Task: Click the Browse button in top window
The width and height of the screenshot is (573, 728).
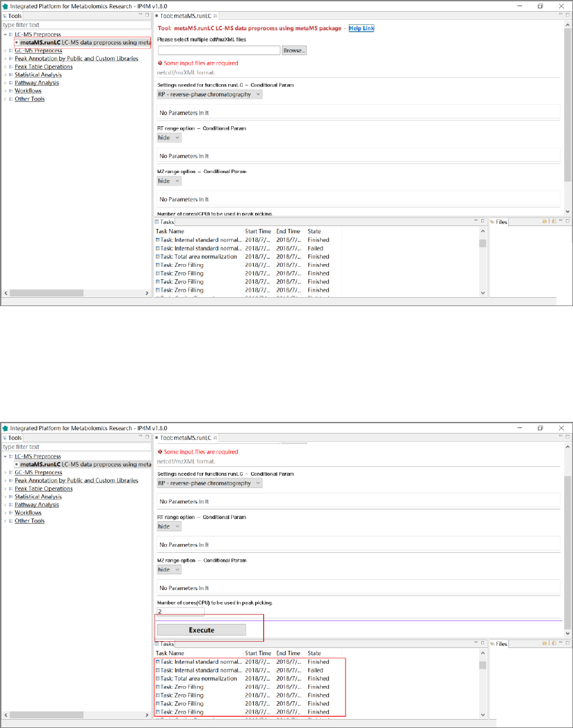Action: 294,50
